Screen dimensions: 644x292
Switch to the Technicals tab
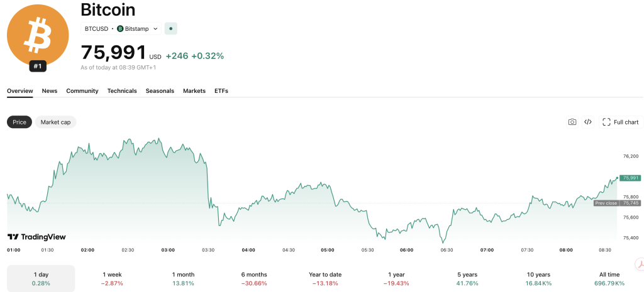122,91
